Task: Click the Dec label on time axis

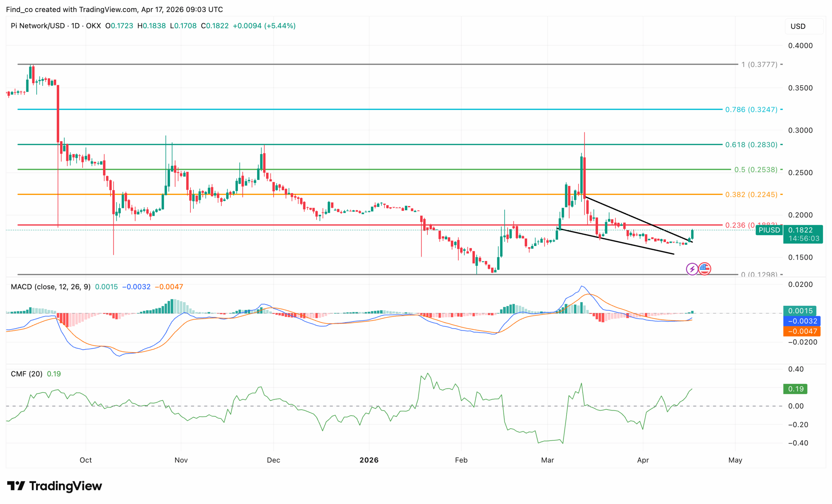Action: (273, 460)
